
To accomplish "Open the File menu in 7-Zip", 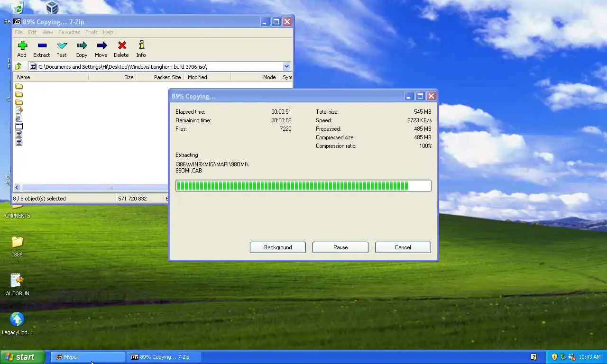I will point(18,32).
